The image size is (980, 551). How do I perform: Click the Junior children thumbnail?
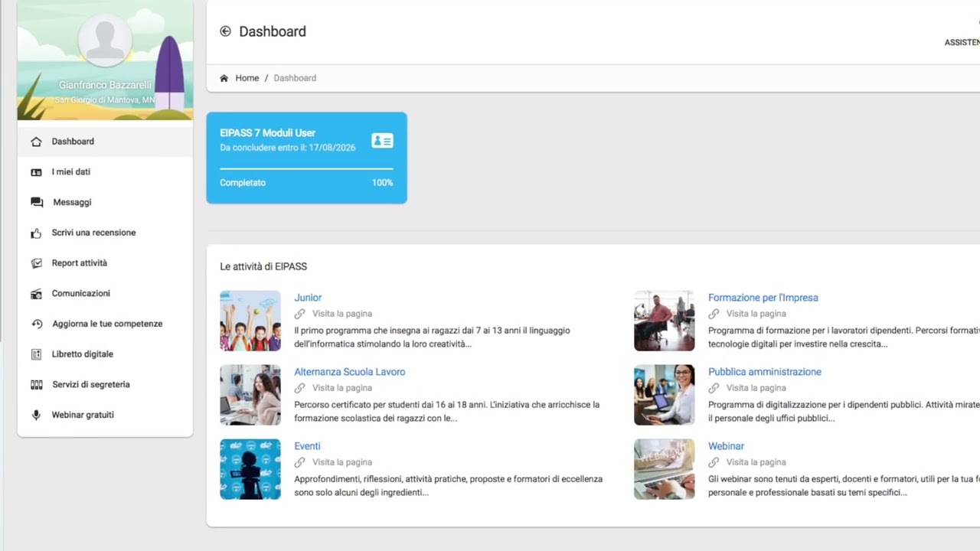pos(250,321)
